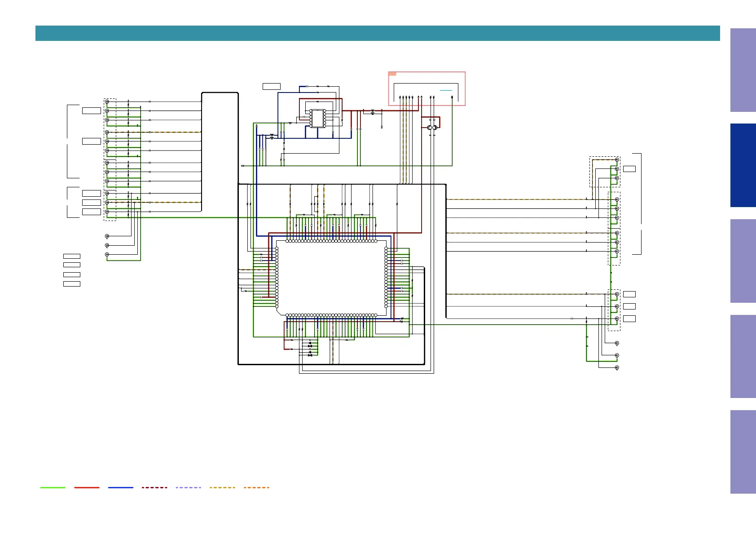
Task: Open the bottom-most purple sidebar tab
Action: [743, 451]
